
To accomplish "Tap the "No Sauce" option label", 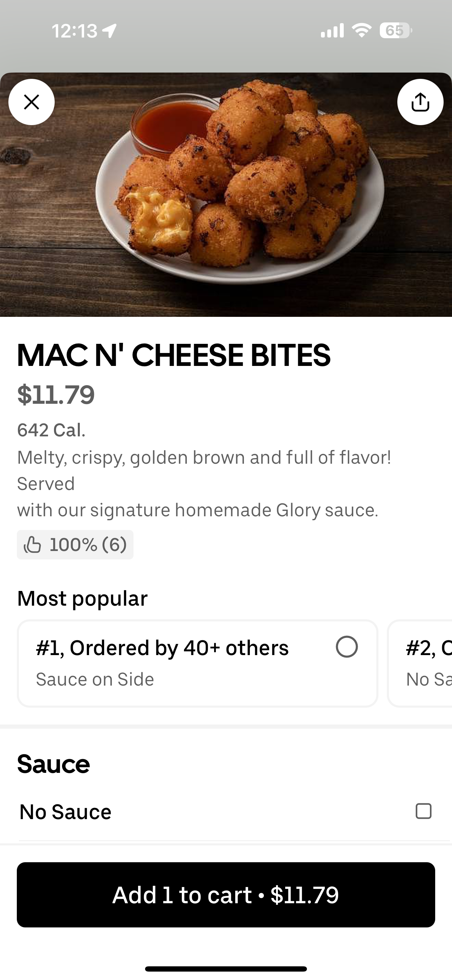I will point(66,811).
